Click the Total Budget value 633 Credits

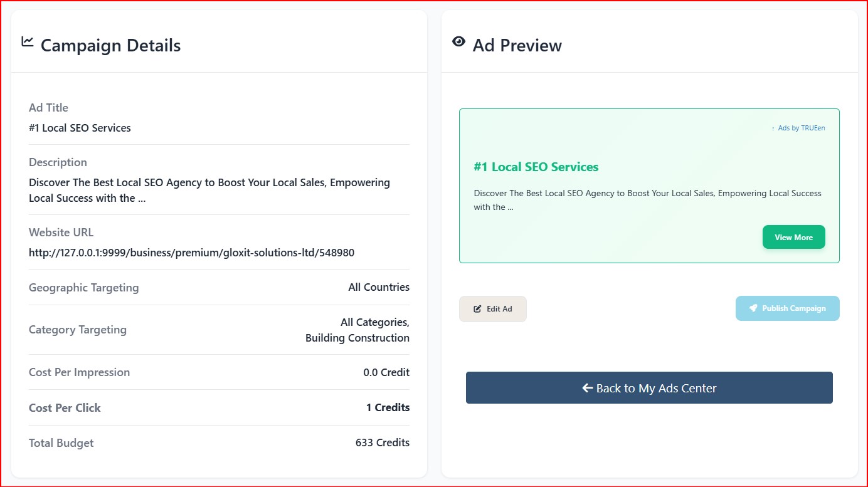(x=382, y=442)
